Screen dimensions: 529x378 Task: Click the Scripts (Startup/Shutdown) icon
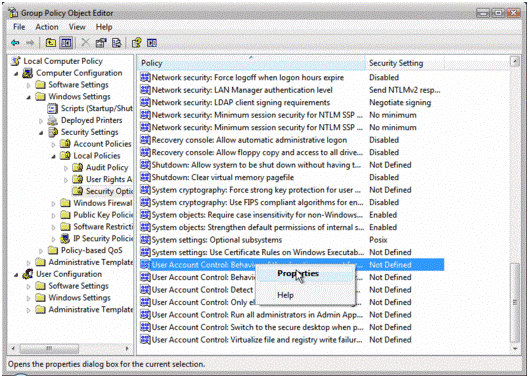[x=53, y=108]
